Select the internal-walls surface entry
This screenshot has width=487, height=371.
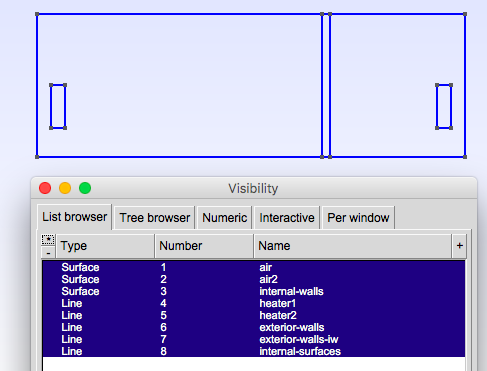pyautogui.click(x=254, y=291)
